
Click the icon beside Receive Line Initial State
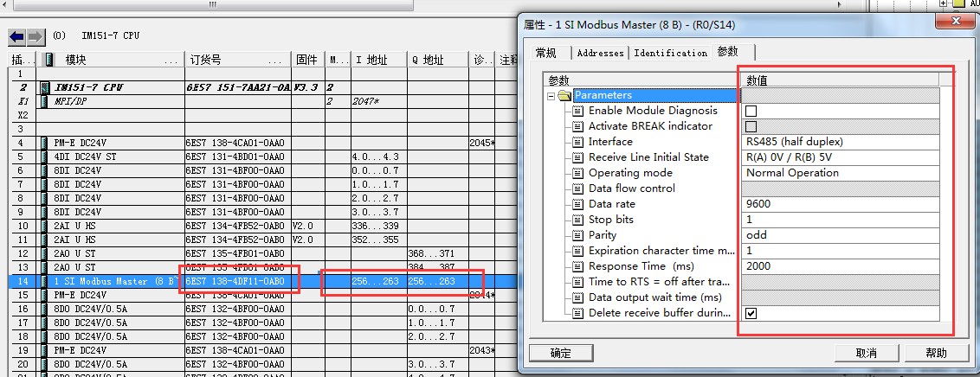(x=578, y=157)
